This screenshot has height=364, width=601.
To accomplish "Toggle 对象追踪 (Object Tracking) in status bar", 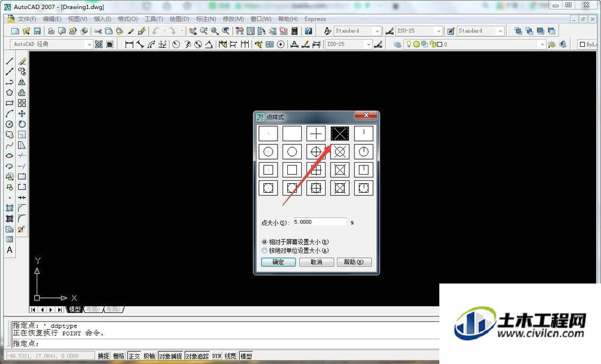I will point(197,356).
